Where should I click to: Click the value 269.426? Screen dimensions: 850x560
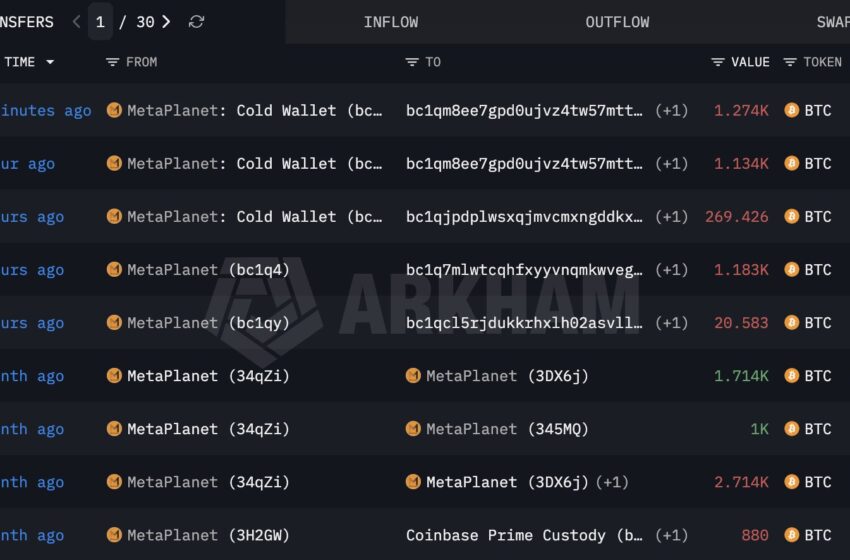point(736,217)
